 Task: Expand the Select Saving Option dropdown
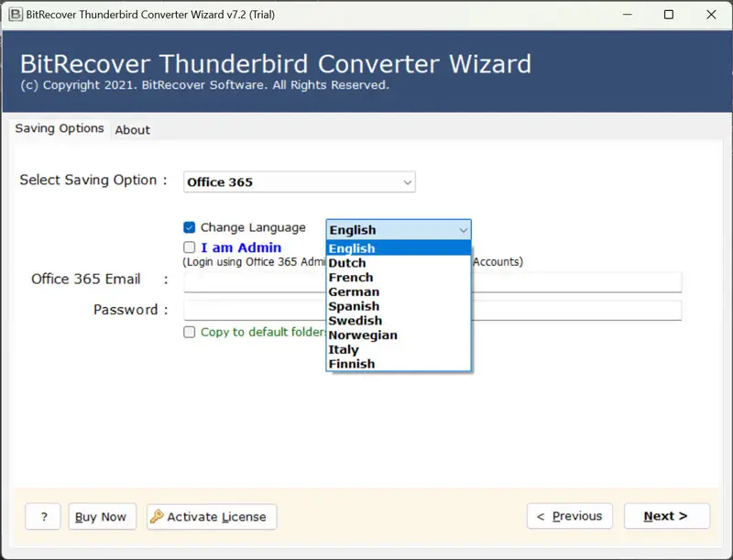[300, 182]
